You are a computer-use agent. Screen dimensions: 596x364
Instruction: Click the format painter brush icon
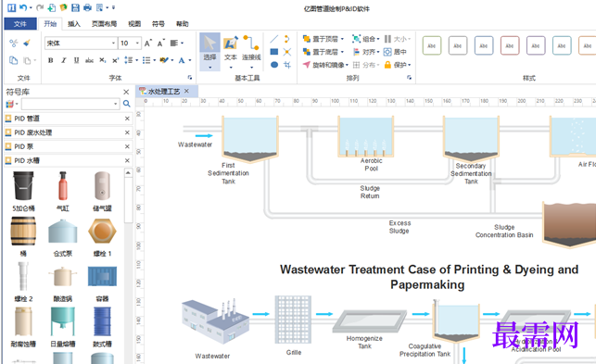click(27, 43)
